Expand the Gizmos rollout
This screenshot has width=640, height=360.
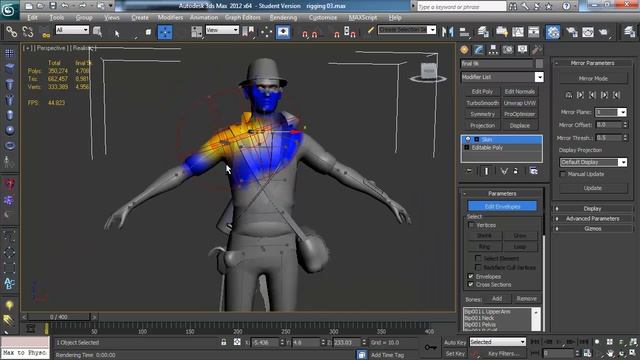592,229
